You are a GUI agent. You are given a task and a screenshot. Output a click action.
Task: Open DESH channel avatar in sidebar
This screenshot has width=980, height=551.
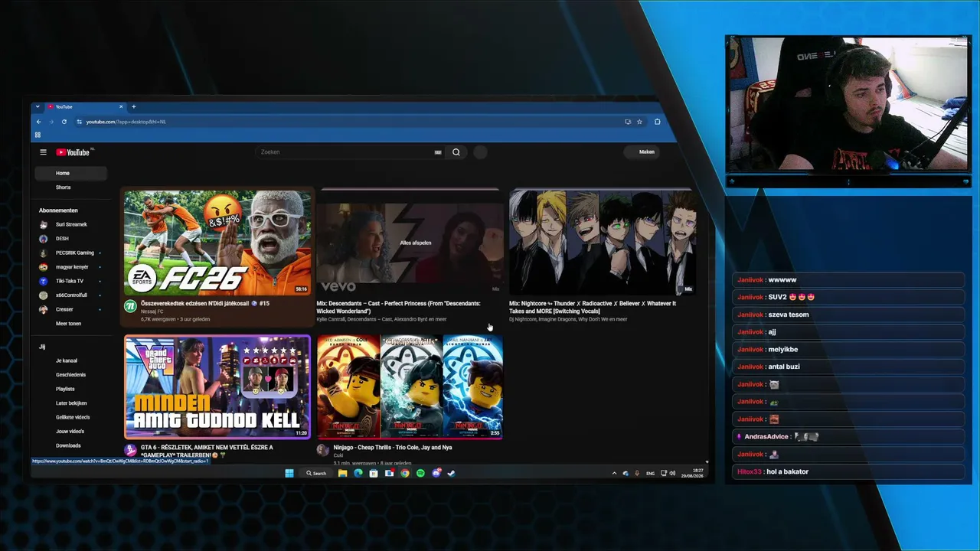[x=44, y=239]
